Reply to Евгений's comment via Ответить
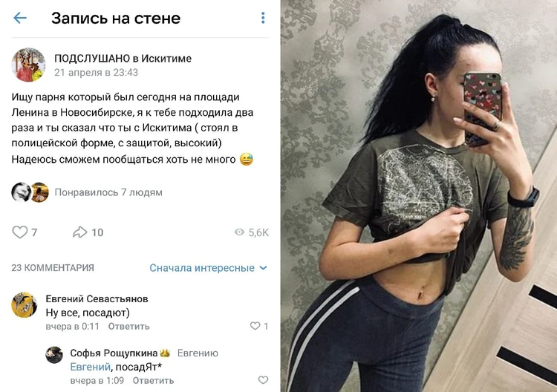 (129, 327)
